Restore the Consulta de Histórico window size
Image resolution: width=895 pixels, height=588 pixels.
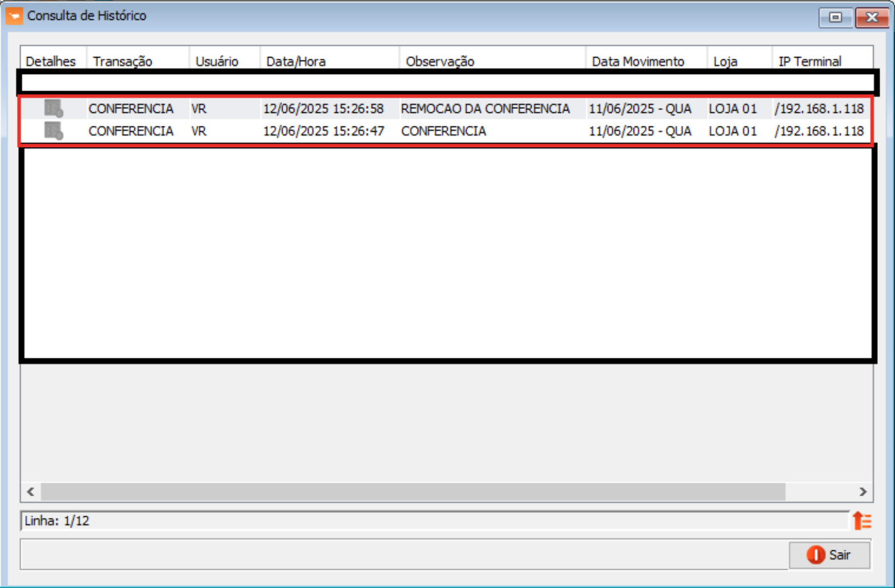point(835,17)
